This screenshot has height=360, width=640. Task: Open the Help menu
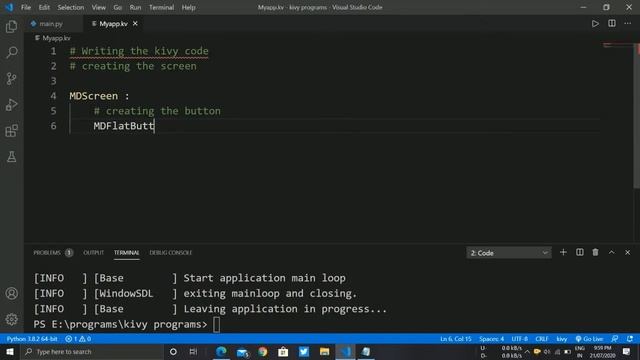188,7
